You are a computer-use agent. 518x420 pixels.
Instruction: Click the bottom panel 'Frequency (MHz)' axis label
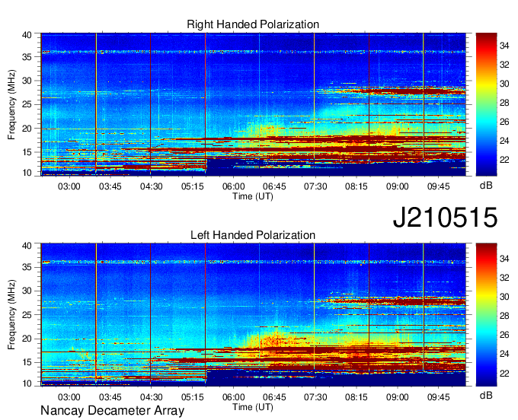pyautogui.click(x=11, y=315)
